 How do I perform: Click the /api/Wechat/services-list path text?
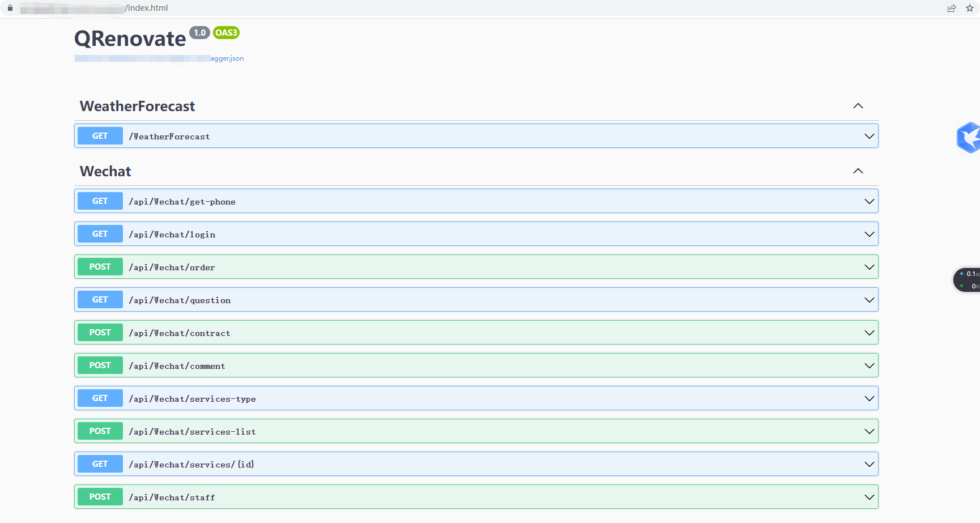(x=192, y=432)
